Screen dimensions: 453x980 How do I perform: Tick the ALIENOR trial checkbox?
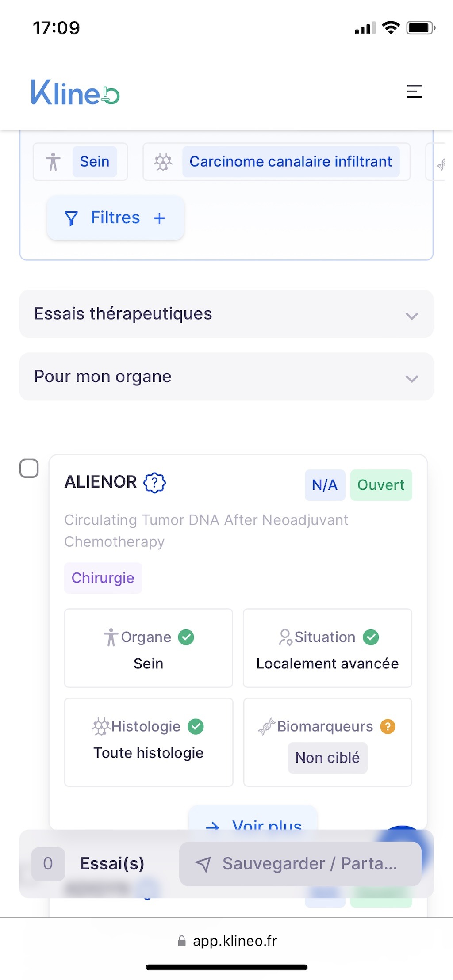tap(29, 468)
